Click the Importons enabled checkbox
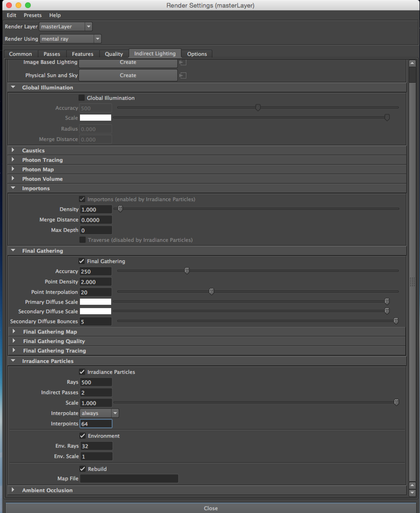The width and height of the screenshot is (420, 513). tap(82, 199)
